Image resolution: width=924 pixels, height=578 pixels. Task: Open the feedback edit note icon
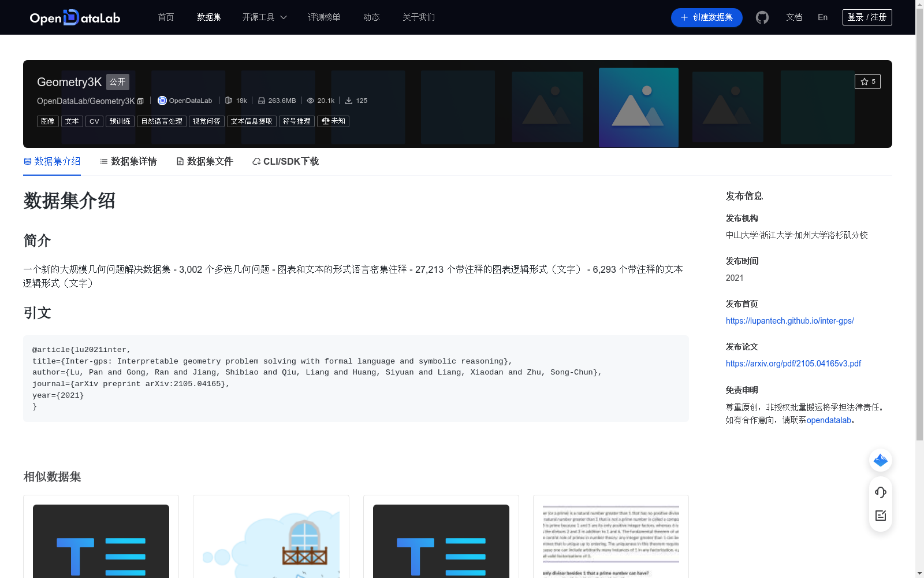(881, 516)
